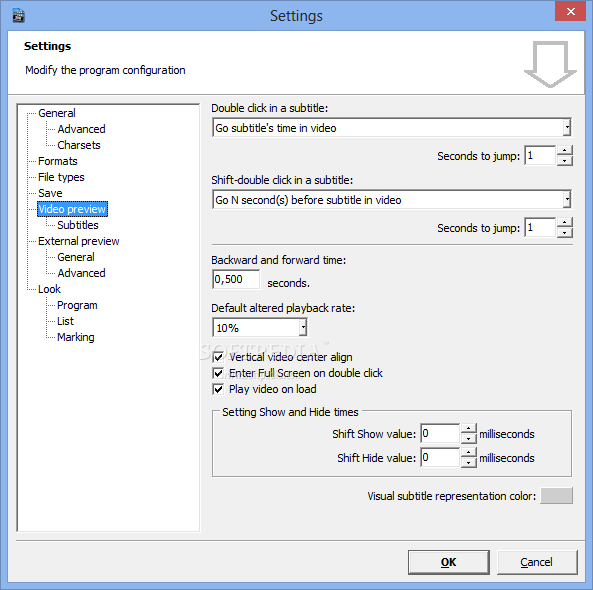This screenshot has height=590, width=593.
Task: Click Shift Hide value field
Action: click(x=440, y=458)
